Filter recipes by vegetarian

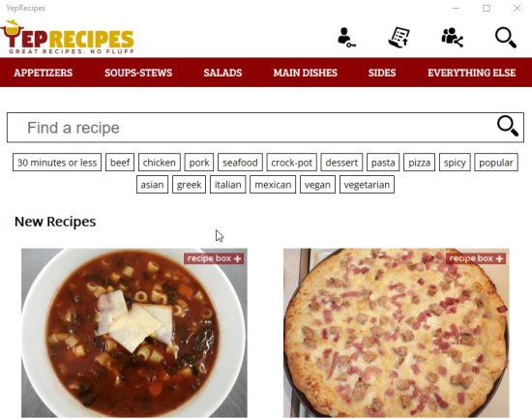point(367,185)
